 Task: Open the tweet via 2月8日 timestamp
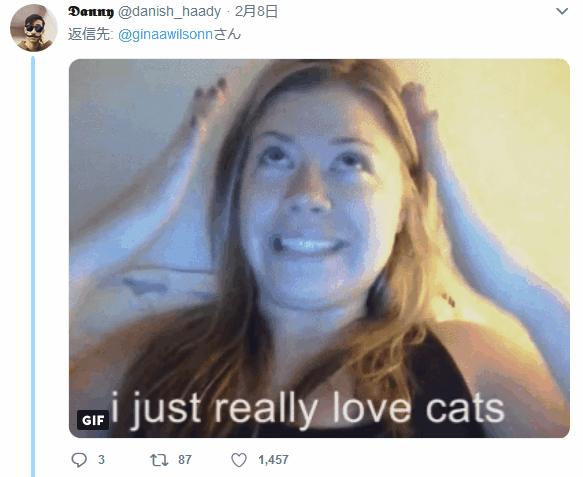[256, 12]
